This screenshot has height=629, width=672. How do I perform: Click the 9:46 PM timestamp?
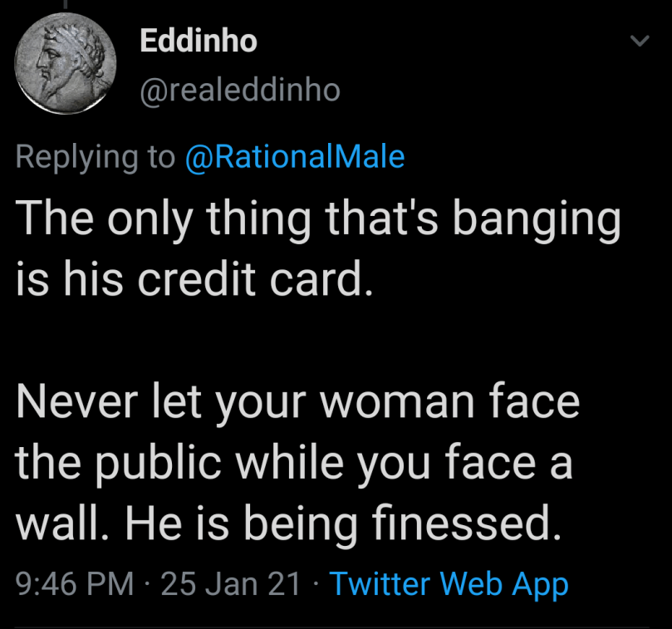(x=76, y=584)
